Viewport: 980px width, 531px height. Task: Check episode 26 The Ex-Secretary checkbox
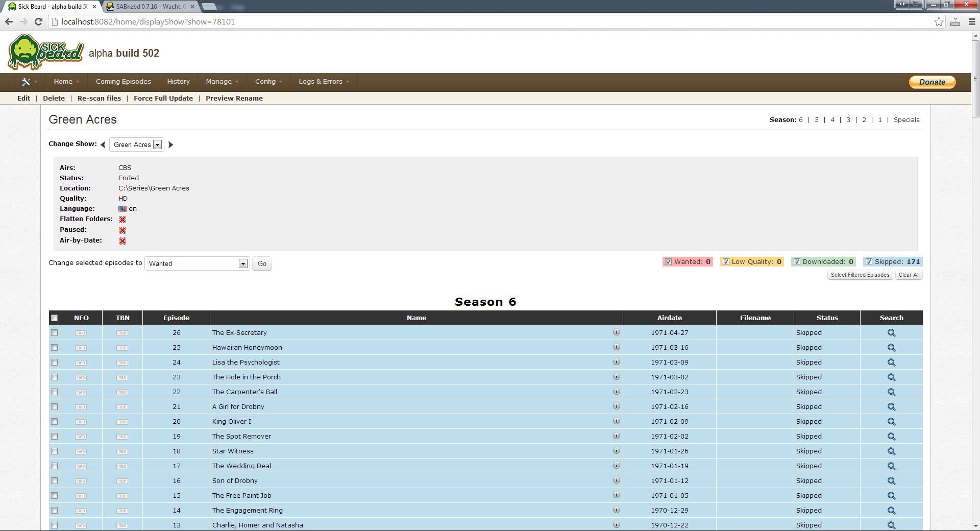(x=55, y=333)
